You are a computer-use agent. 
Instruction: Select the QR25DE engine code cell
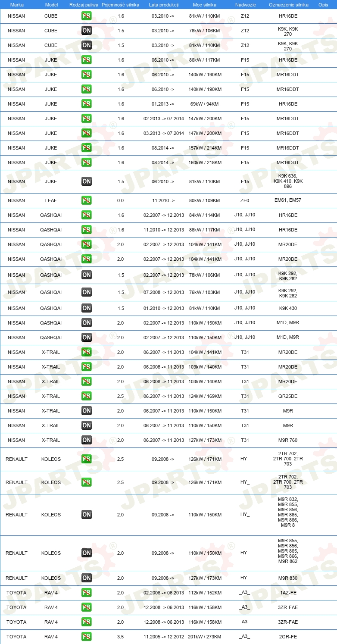[x=288, y=396]
